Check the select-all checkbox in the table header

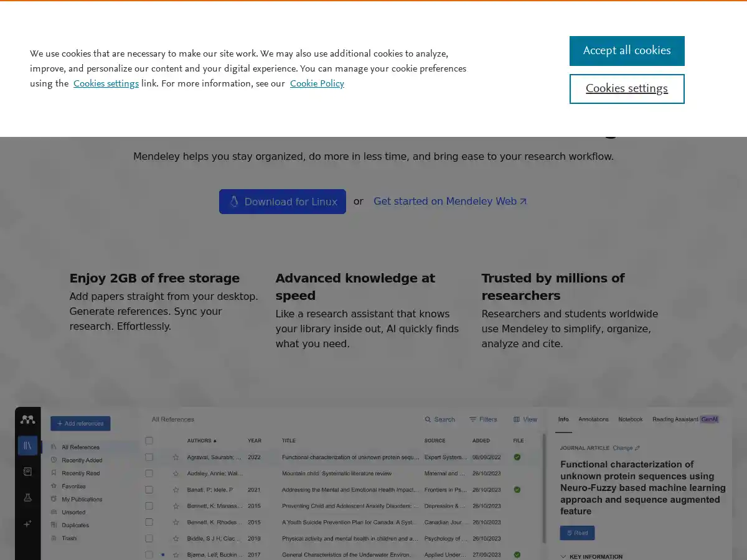click(x=149, y=441)
